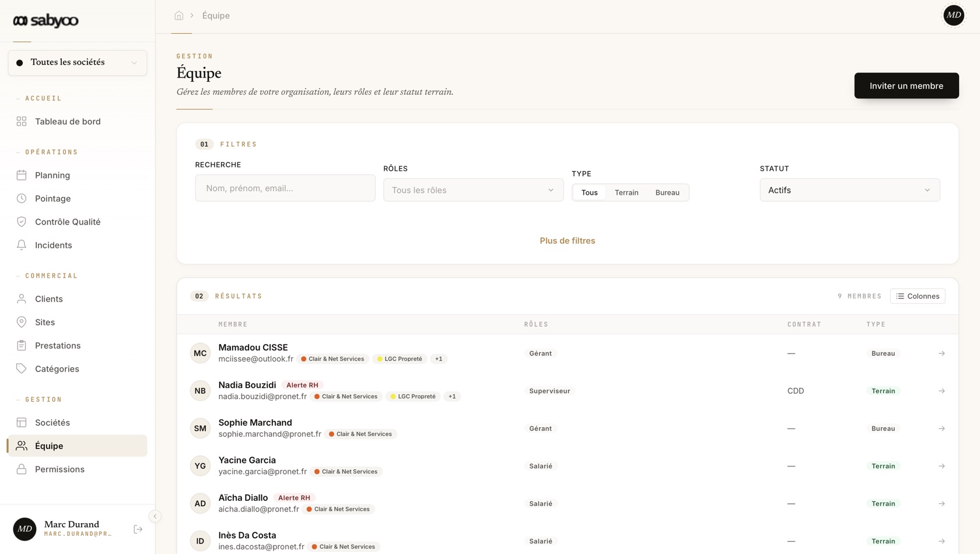Open Yacine Garcia's member name
This screenshot has height=554, width=980.
(247, 460)
